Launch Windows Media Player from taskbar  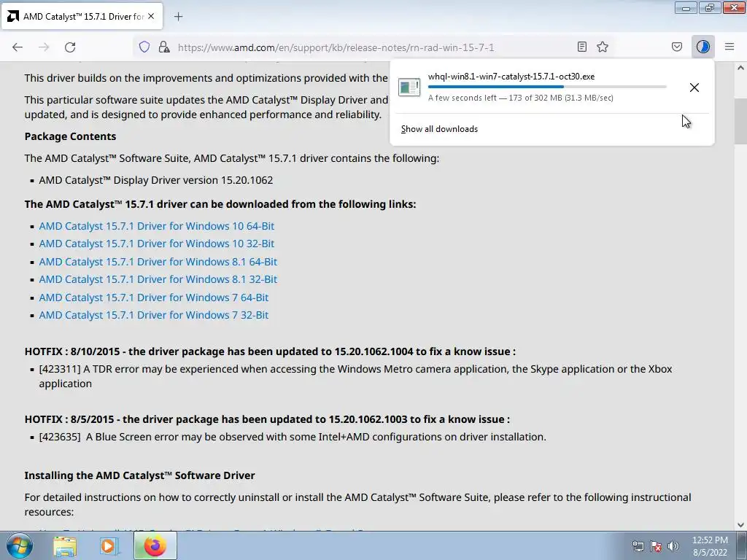(109, 545)
